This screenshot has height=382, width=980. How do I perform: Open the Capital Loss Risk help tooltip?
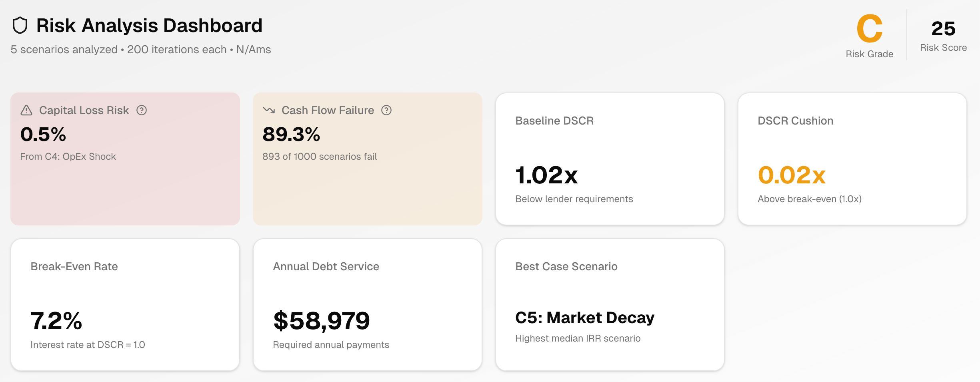pyautogui.click(x=143, y=110)
